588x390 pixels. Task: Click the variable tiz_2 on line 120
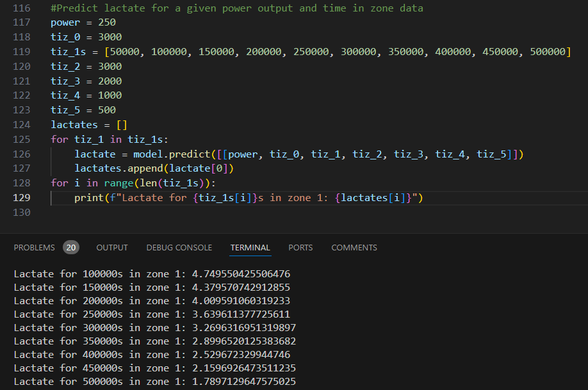65,67
